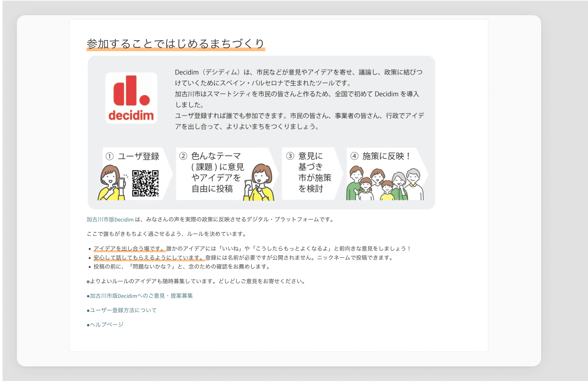Click the ① ユーザ登録 step label
Image resolution: width=588 pixels, height=385 pixels.
tap(132, 156)
